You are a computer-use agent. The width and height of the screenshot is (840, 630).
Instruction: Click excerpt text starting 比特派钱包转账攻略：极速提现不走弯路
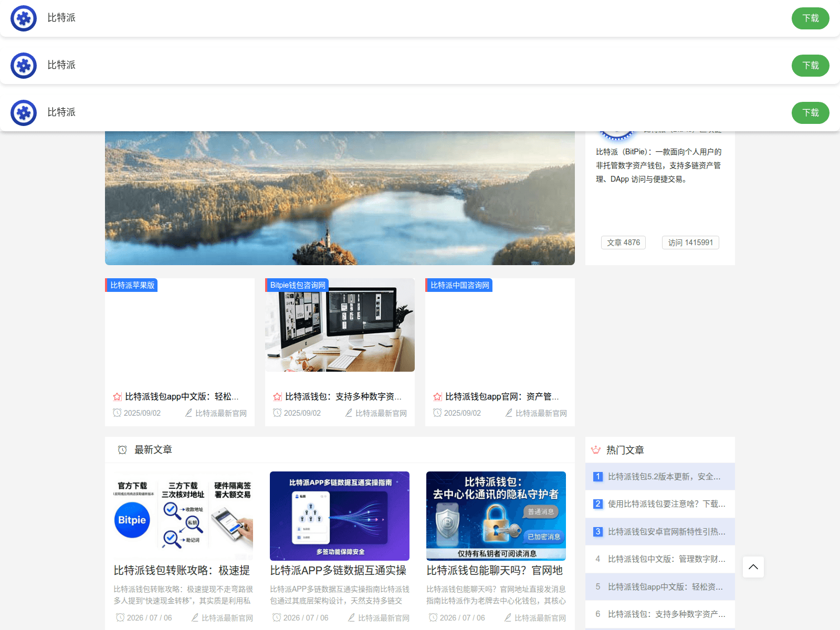click(x=183, y=595)
